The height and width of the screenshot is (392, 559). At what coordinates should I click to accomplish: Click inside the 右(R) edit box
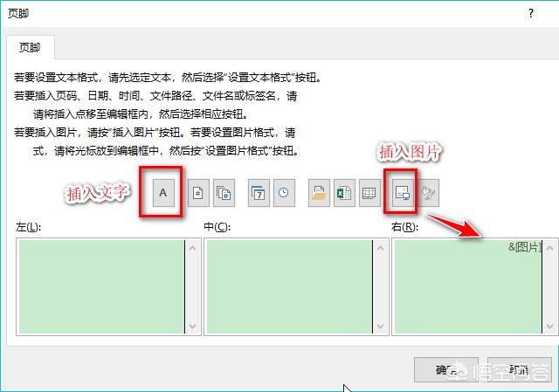point(468,287)
